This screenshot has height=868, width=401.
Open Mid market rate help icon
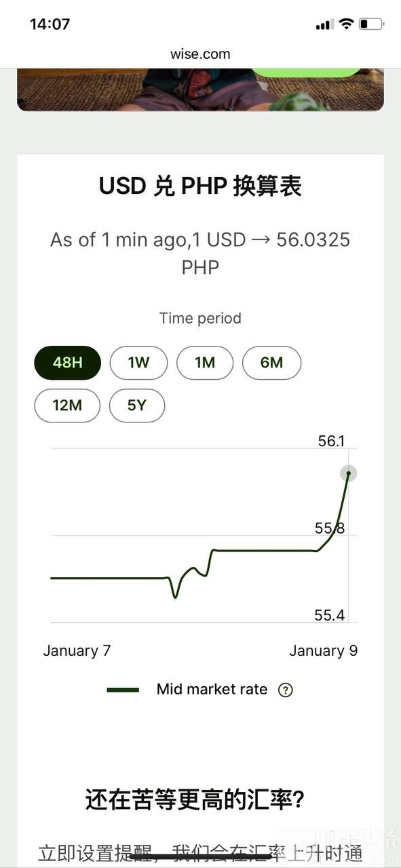(286, 690)
